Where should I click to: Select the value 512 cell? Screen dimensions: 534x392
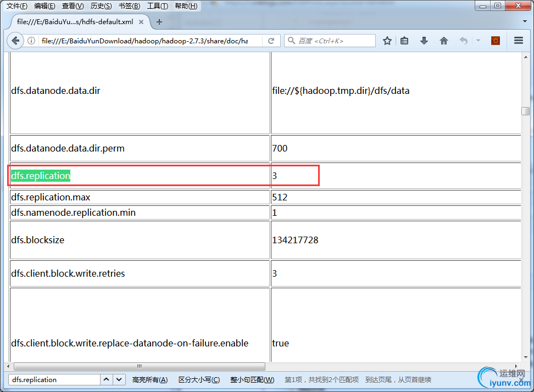tap(396, 197)
